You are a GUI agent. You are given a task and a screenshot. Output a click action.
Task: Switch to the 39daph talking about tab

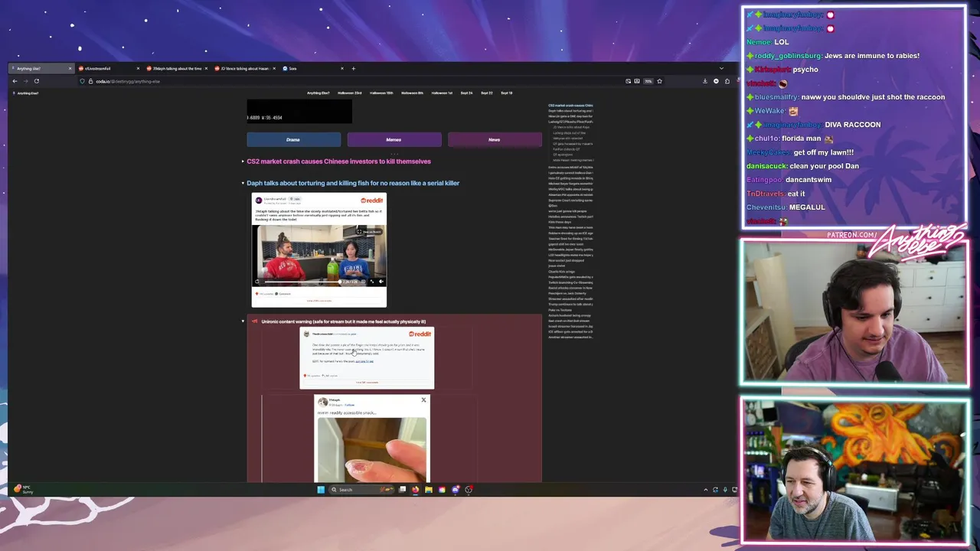[x=176, y=68]
